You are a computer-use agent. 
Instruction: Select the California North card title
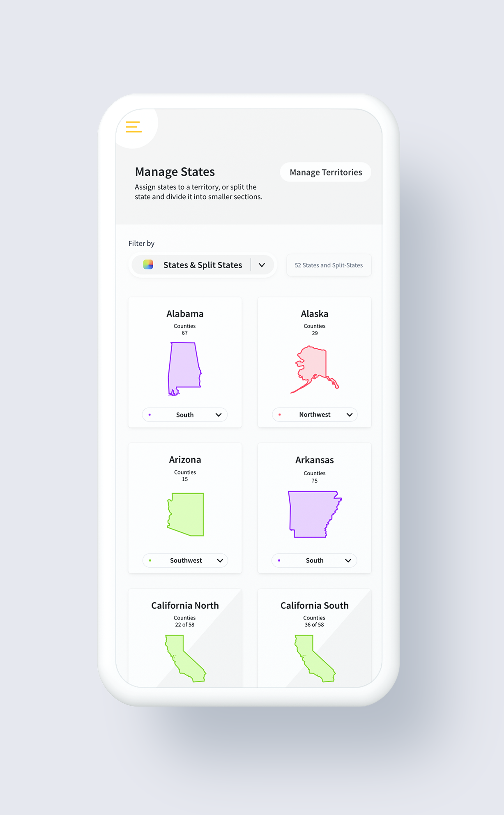185,605
